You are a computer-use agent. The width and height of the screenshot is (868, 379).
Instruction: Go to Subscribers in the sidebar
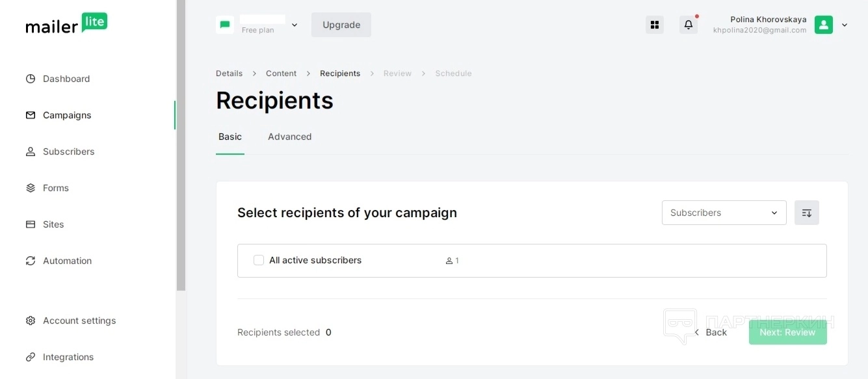click(x=68, y=151)
